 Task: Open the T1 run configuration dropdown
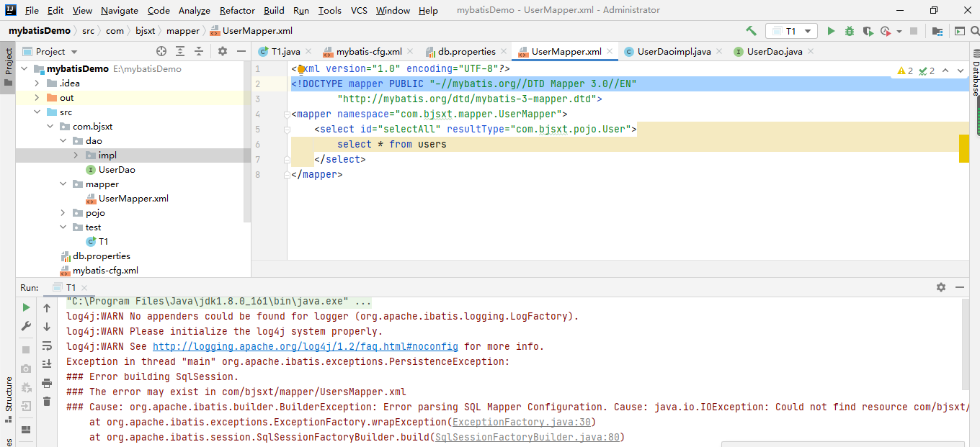coord(791,31)
